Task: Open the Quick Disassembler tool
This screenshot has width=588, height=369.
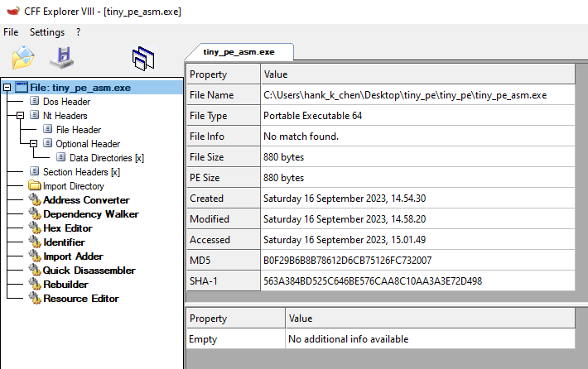Action: (x=89, y=270)
